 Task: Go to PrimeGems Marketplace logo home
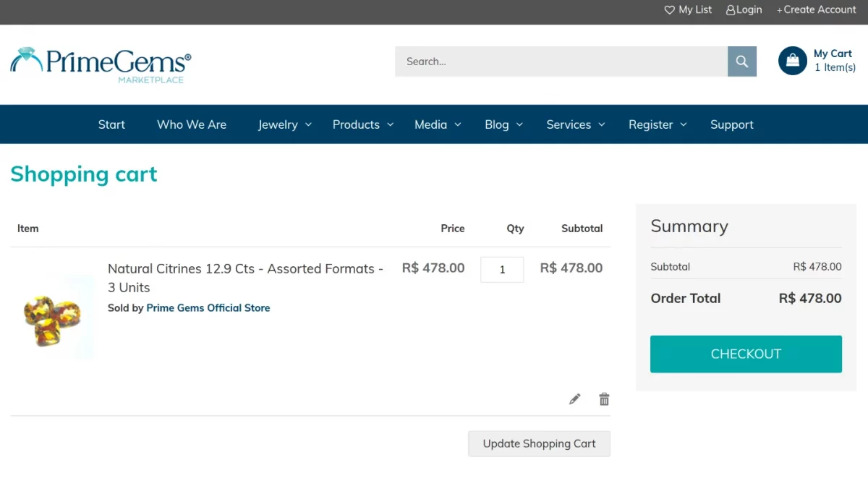click(x=101, y=64)
